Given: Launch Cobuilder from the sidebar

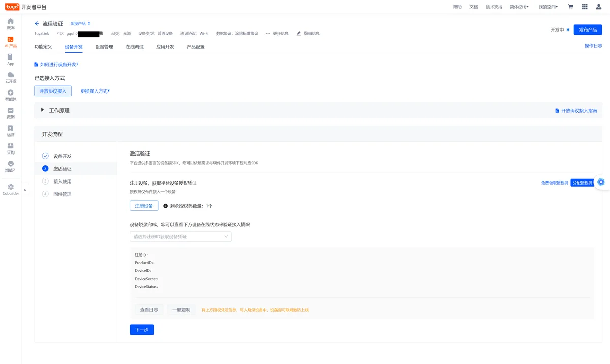Looking at the screenshot, I should point(11,189).
